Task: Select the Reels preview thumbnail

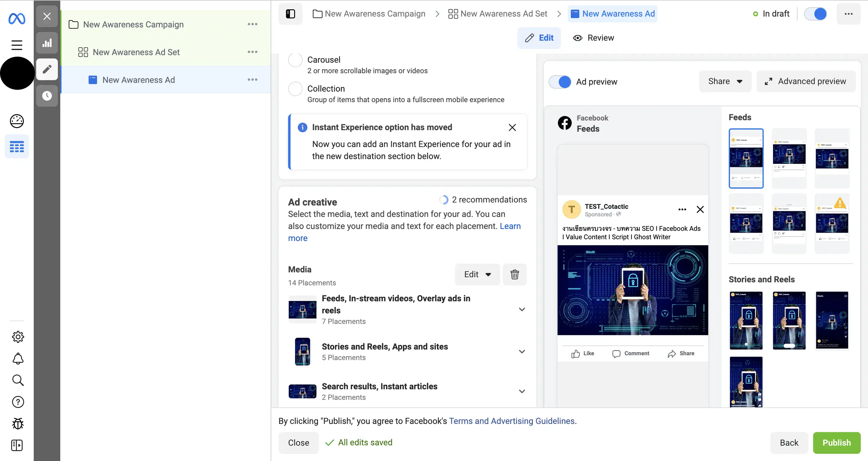Action: pos(832,320)
